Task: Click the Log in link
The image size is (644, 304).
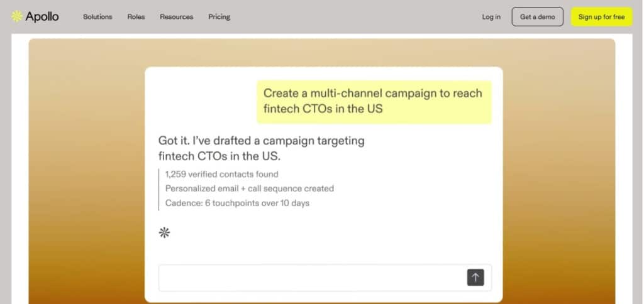Action: pyautogui.click(x=491, y=17)
